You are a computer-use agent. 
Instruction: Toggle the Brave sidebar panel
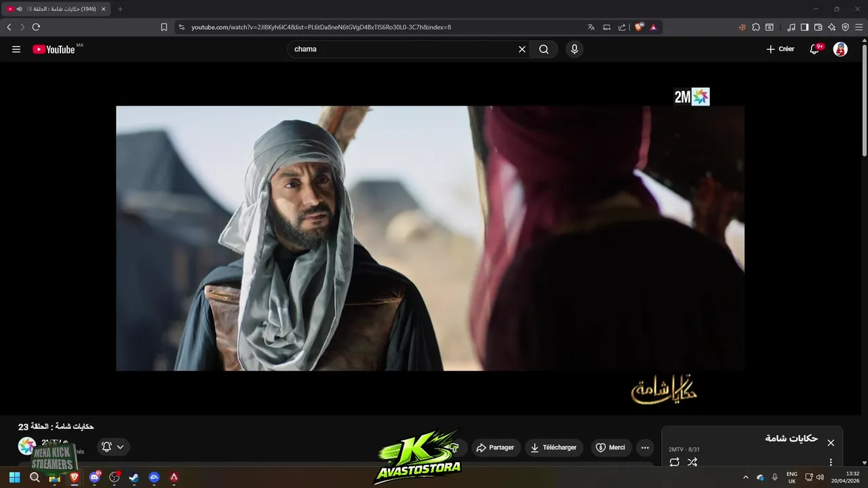(x=804, y=27)
